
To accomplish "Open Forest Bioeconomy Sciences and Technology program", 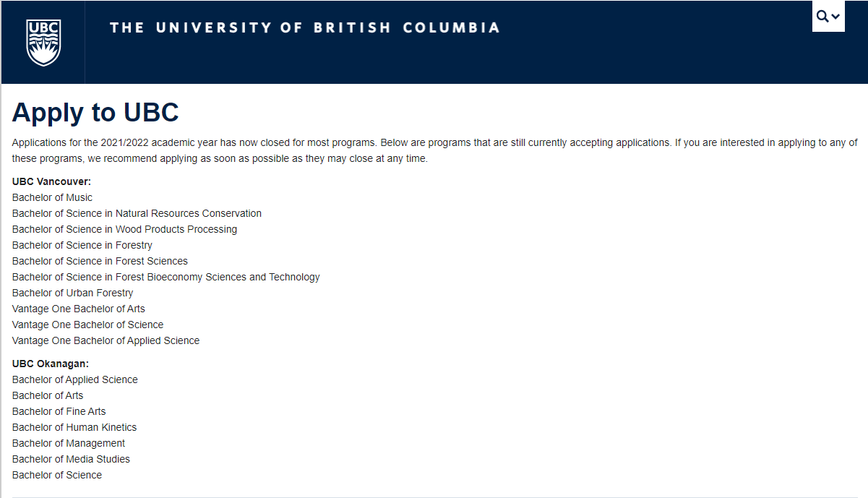I will tap(166, 277).
